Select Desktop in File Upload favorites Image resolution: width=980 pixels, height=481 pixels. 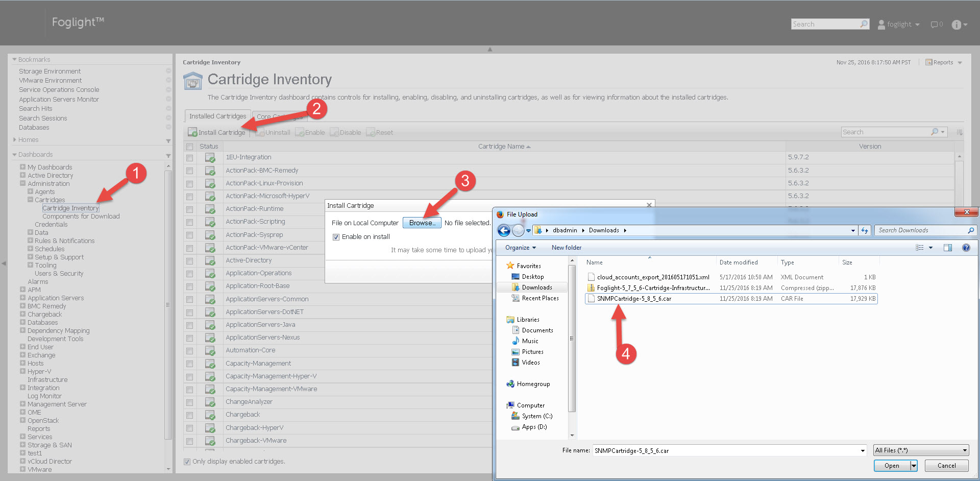(x=533, y=277)
